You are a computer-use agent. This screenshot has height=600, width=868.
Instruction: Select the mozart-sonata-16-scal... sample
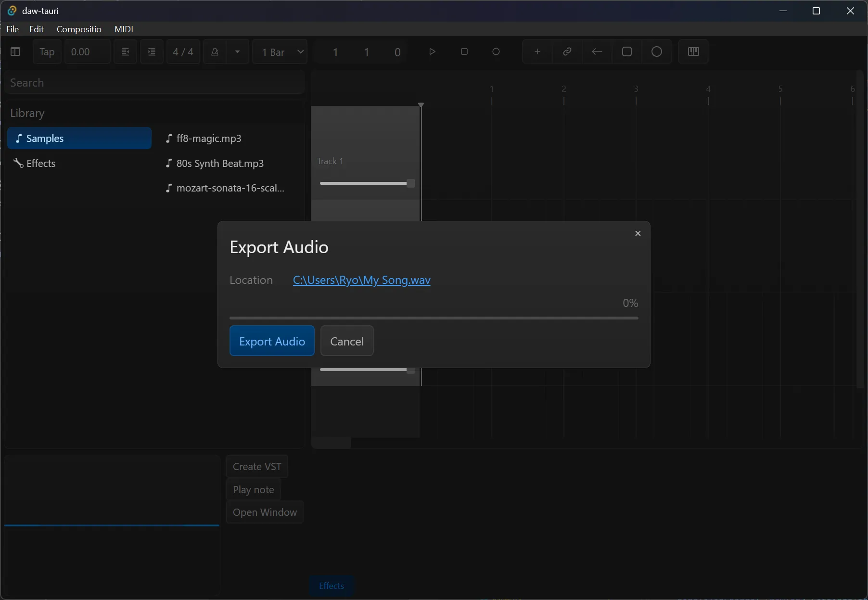(225, 188)
